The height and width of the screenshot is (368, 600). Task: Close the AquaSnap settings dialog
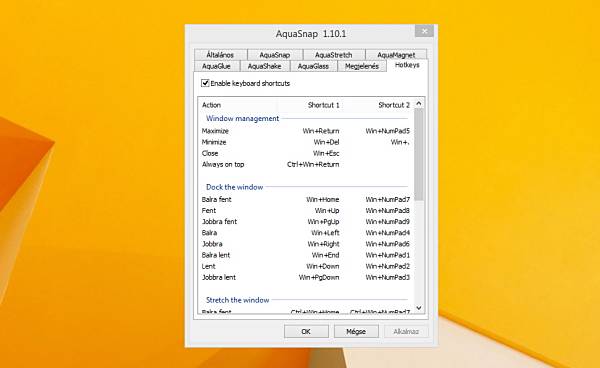click(x=424, y=31)
